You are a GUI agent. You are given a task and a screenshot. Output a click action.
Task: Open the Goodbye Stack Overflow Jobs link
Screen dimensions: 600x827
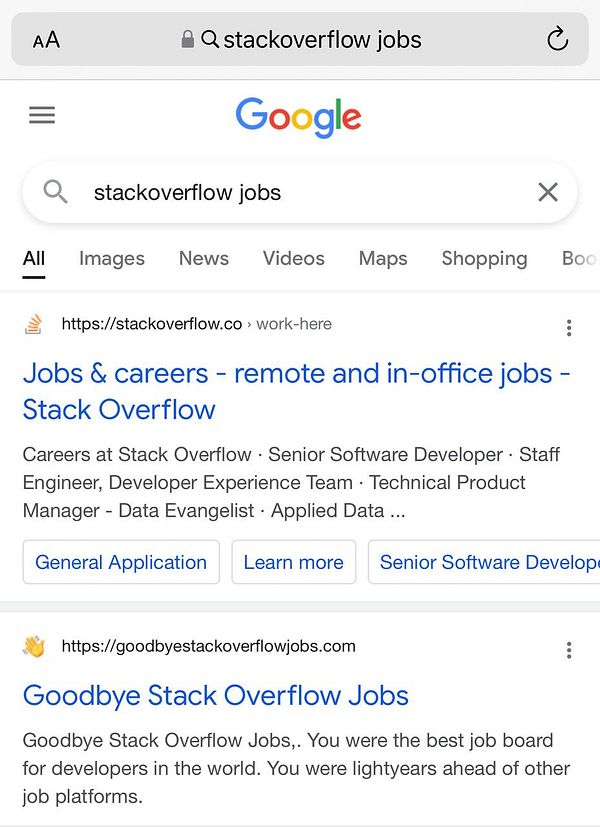tap(216, 695)
